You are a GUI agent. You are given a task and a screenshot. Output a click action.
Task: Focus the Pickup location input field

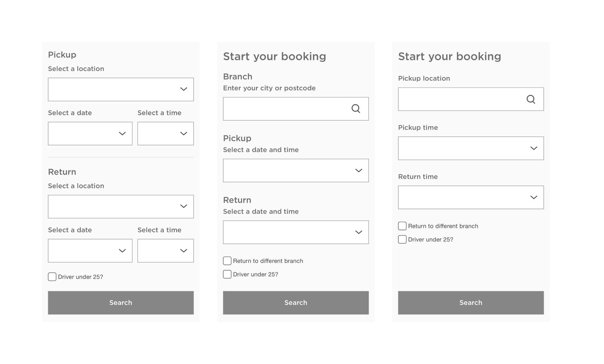(471, 99)
